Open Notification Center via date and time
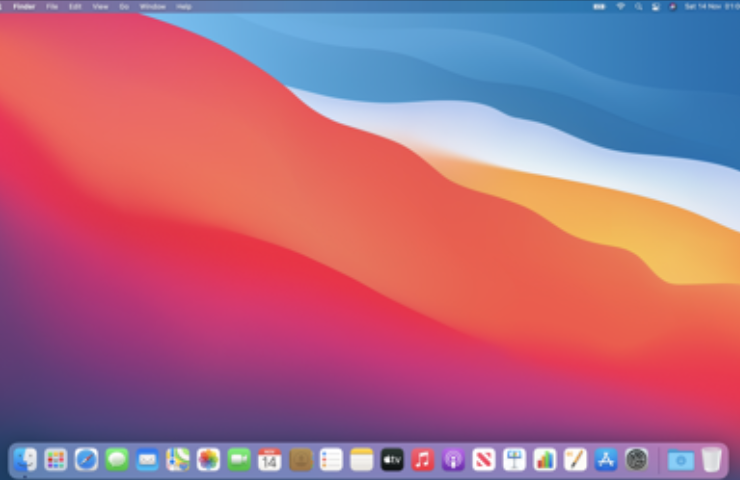This screenshot has width=740, height=480. pyautogui.click(x=712, y=7)
